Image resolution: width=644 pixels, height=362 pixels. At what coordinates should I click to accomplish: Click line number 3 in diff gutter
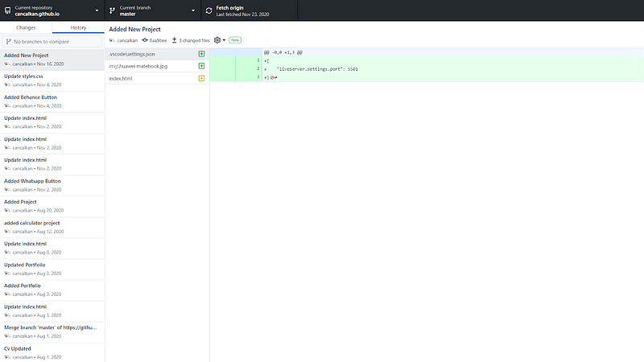pyautogui.click(x=258, y=77)
